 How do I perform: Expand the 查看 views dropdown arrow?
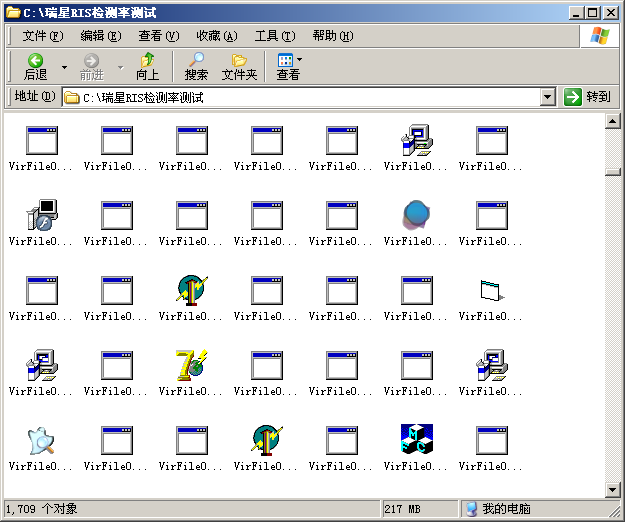click(299, 59)
